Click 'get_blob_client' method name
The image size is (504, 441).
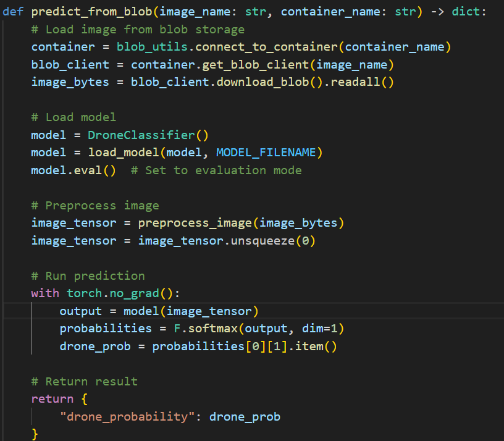pos(256,65)
